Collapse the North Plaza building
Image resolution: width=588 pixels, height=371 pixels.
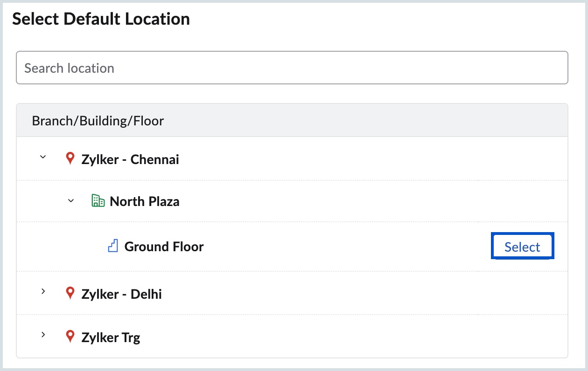tap(70, 201)
